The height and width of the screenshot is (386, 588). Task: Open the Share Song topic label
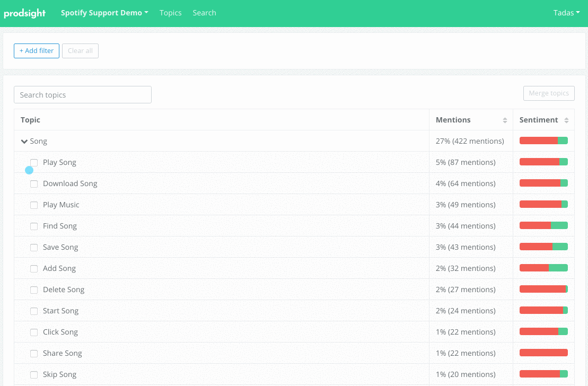[x=62, y=353]
